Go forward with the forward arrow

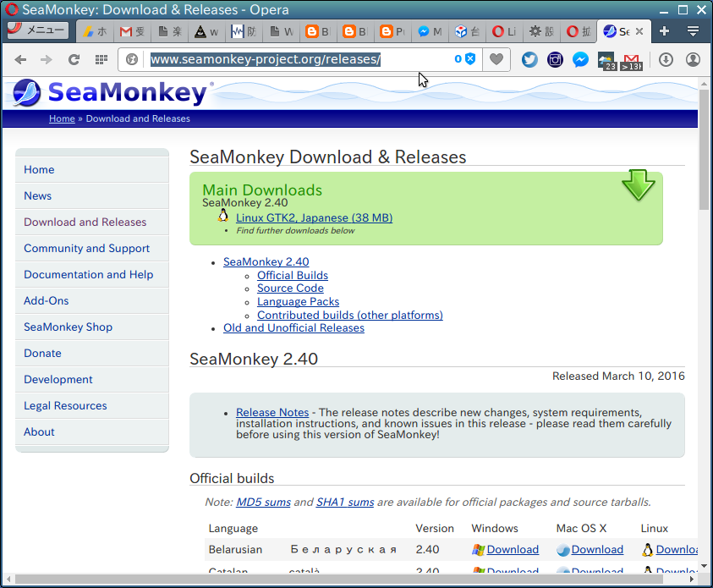[47, 59]
